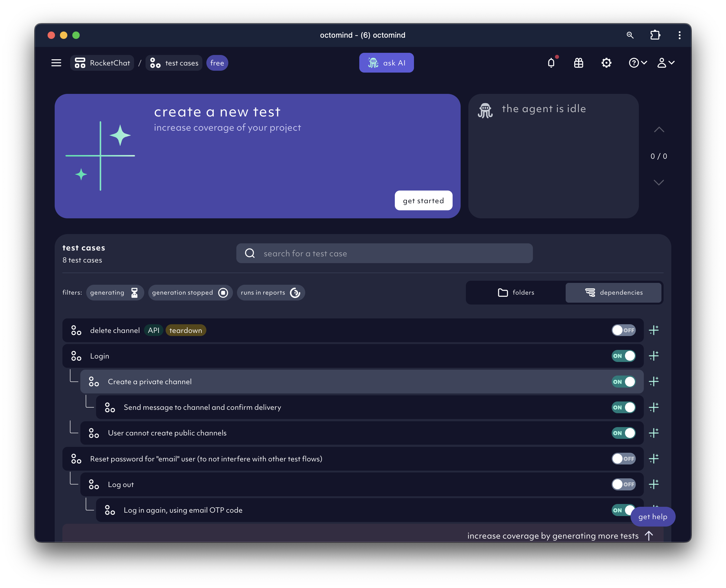The image size is (726, 588).
Task: Click sparkle icon for Log out row
Action: [654, 485]
